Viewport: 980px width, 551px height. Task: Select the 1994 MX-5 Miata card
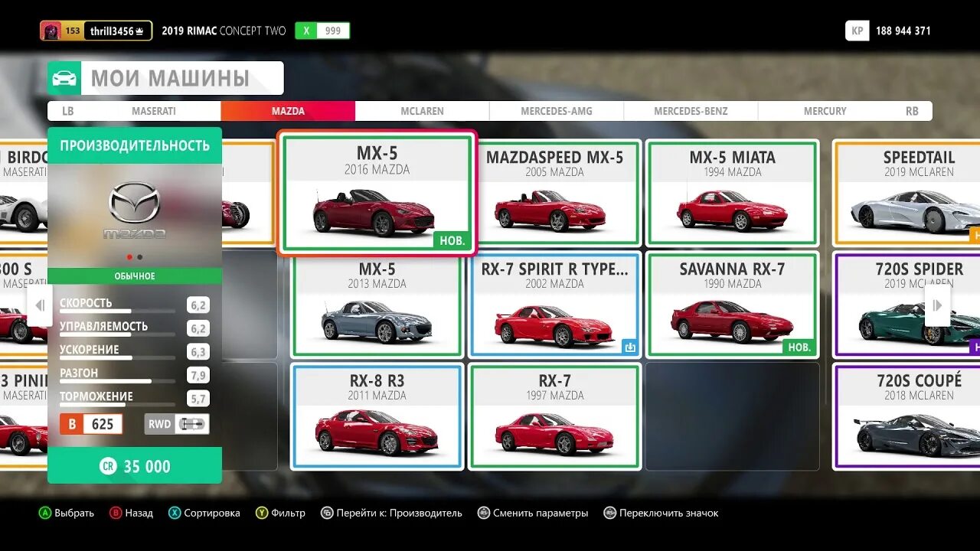click(x=733, y=193)
